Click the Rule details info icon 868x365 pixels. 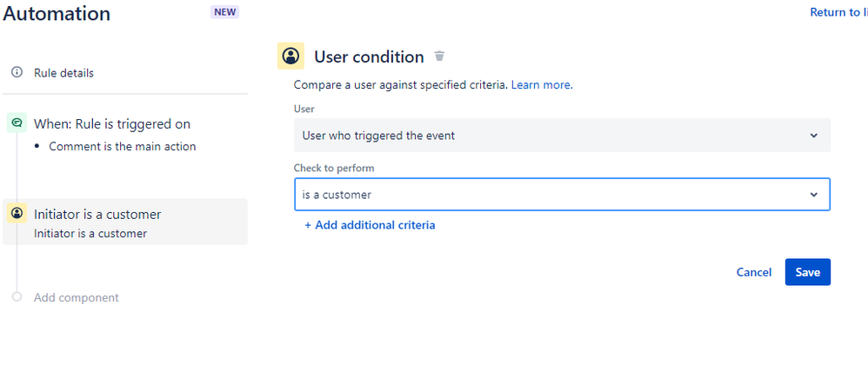click(x=17, y=72)
